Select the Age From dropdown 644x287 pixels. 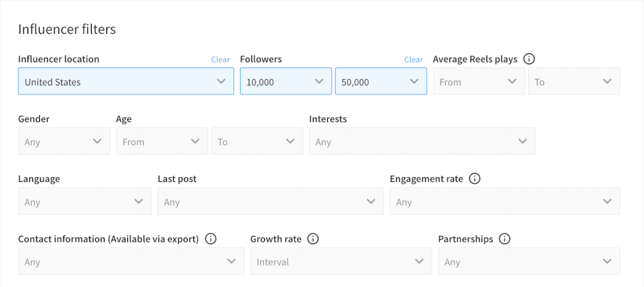162,142
